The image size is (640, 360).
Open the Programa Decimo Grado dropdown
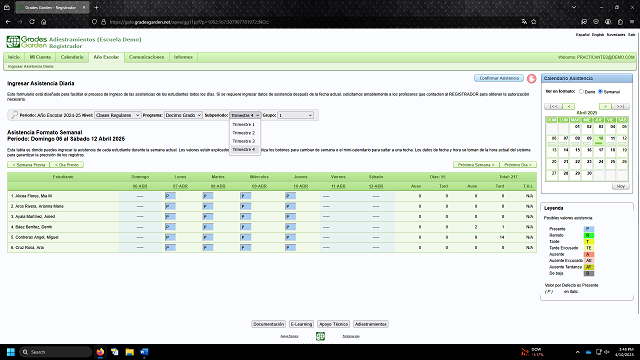tap(183, 115)
